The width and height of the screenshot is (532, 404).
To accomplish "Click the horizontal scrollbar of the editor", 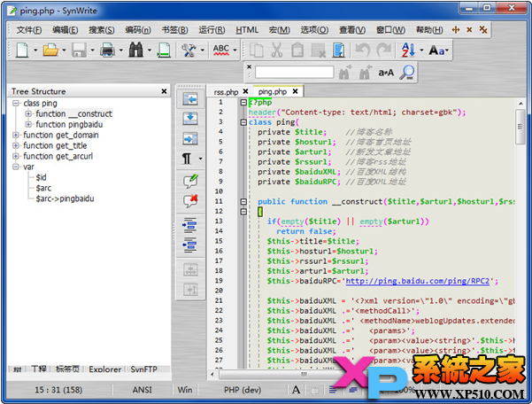I will point(302,375).
